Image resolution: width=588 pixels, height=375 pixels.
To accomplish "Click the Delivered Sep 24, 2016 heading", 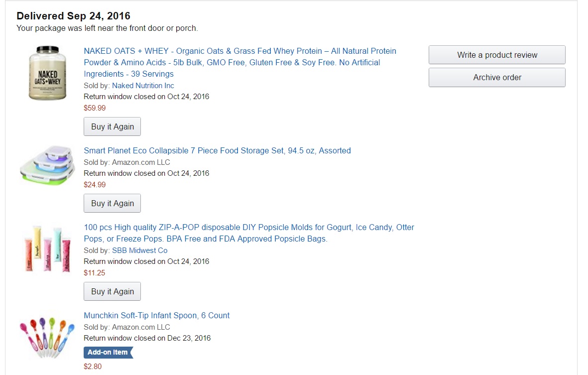I will (x=74, y=16).
